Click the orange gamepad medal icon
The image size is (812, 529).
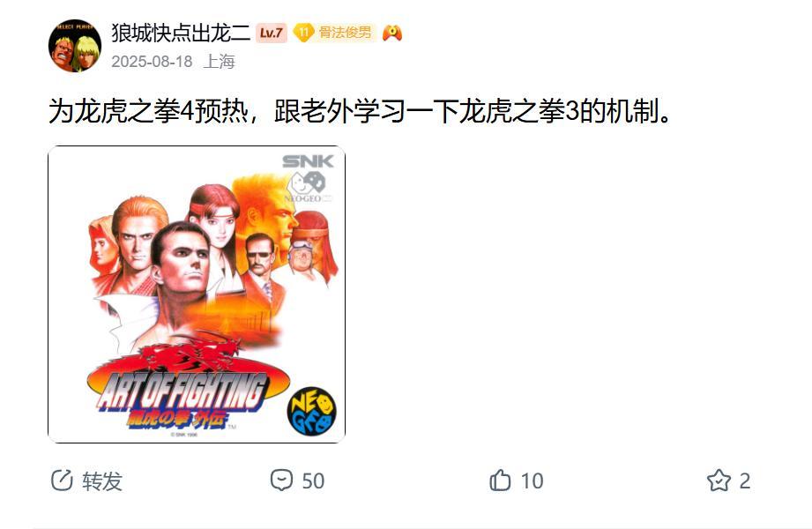[392, 33]
